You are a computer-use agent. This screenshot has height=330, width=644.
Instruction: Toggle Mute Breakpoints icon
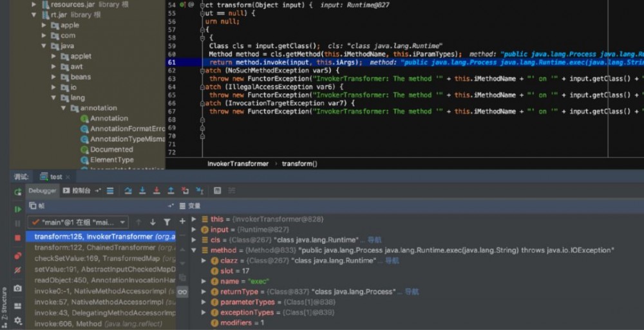pyautogui.click(x=17, y=270)
